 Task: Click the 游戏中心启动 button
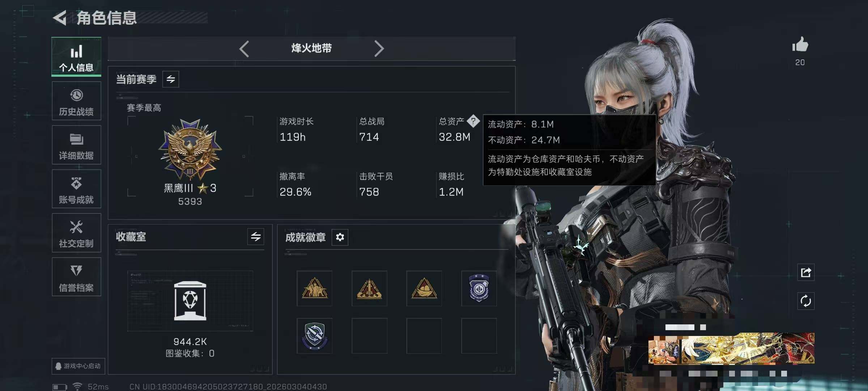coord(78,366)
